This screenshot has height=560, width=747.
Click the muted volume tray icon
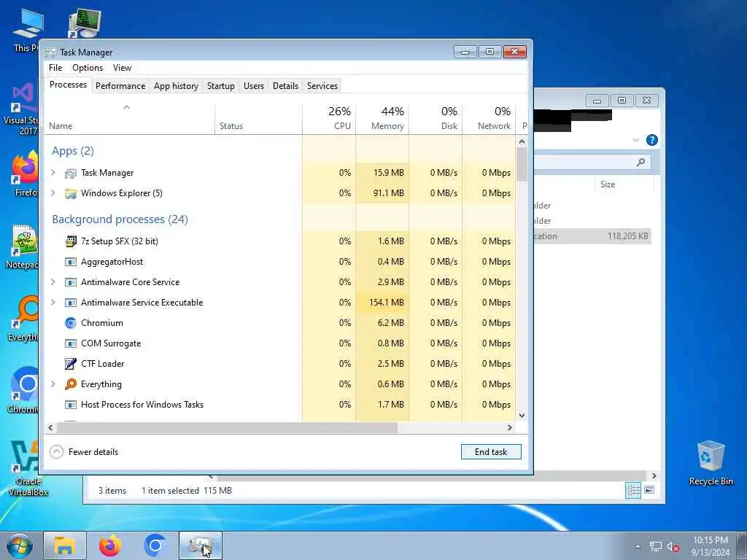[673, 546]
